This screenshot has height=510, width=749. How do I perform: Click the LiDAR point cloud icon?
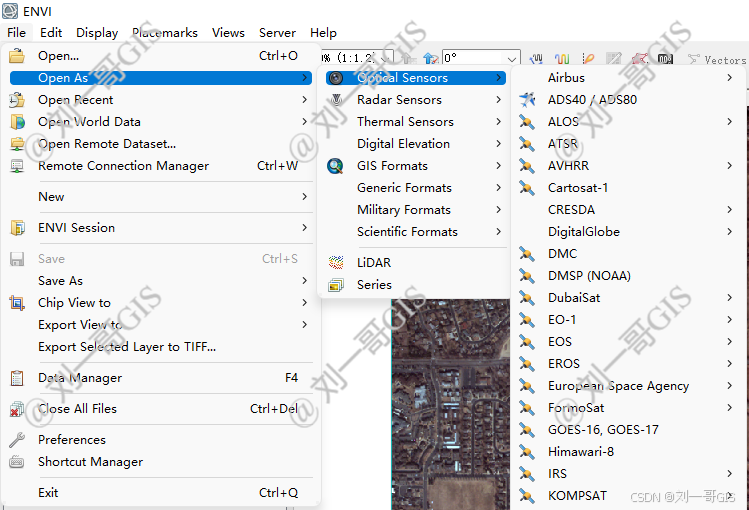coord(336,262)
